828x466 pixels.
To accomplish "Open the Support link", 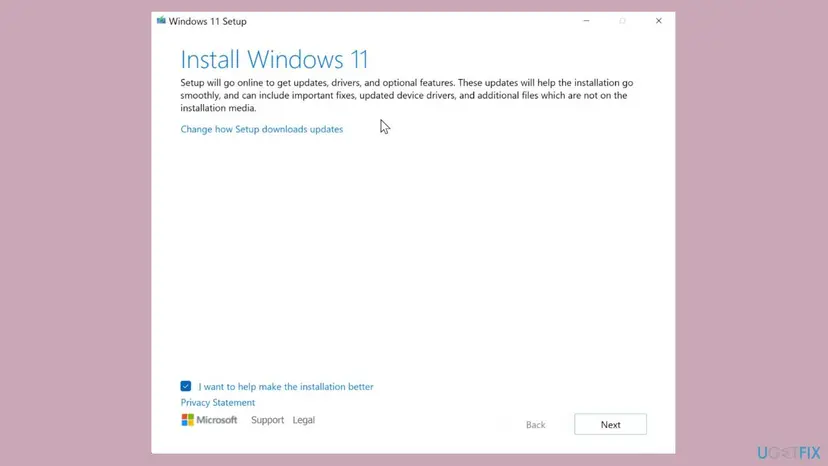I will (267, 420).
